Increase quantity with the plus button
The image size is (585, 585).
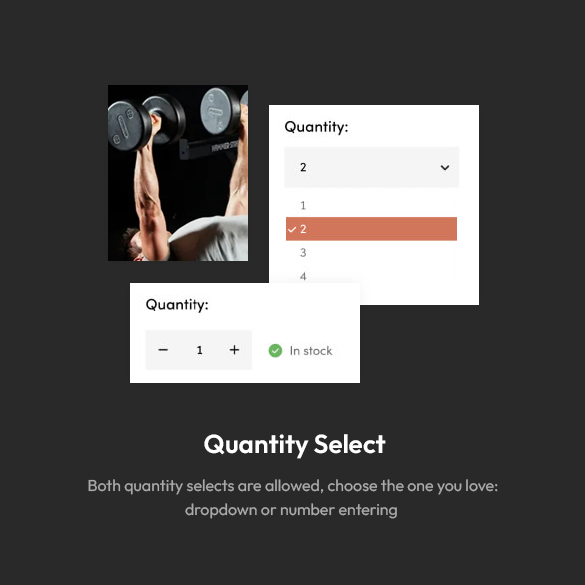point(234,350)
